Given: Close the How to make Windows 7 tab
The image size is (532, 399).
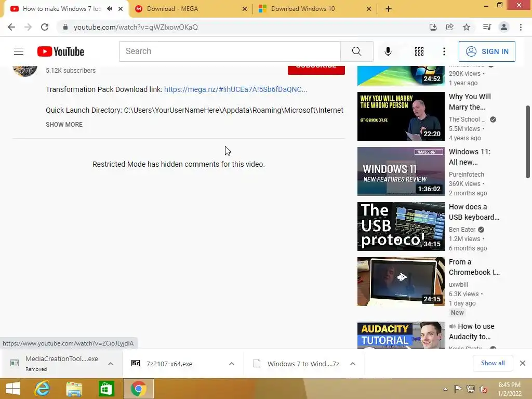Looking at the screenshot, I should click(121, 9).
